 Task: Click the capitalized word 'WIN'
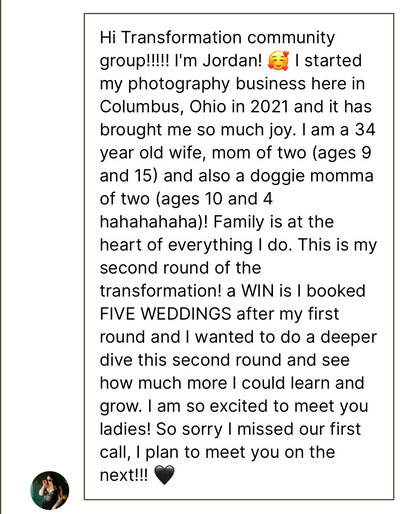[259, 291]
